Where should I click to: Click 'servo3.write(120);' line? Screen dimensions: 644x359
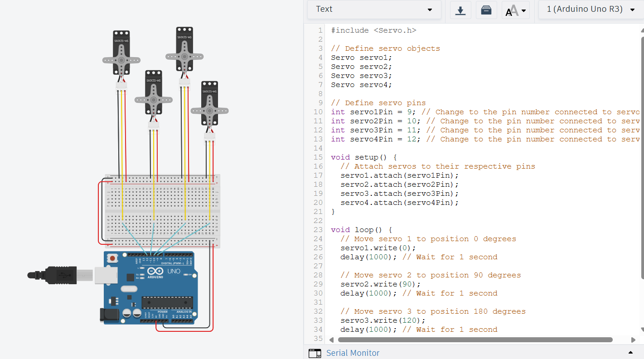click(383, 320)
